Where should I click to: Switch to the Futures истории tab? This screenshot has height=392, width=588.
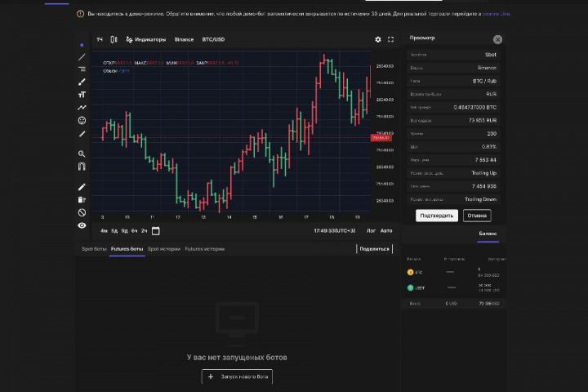(205, 249)
